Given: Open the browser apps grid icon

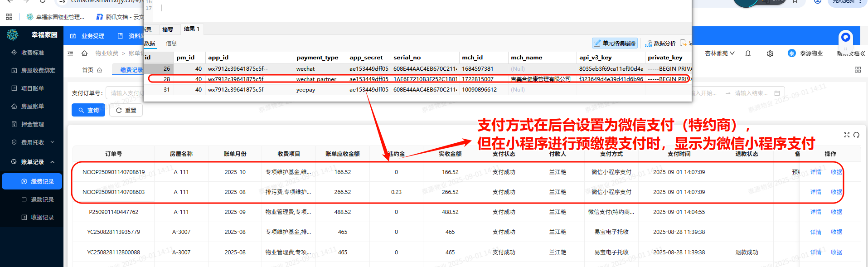Looking at the screenshot, I should [9, 17].
